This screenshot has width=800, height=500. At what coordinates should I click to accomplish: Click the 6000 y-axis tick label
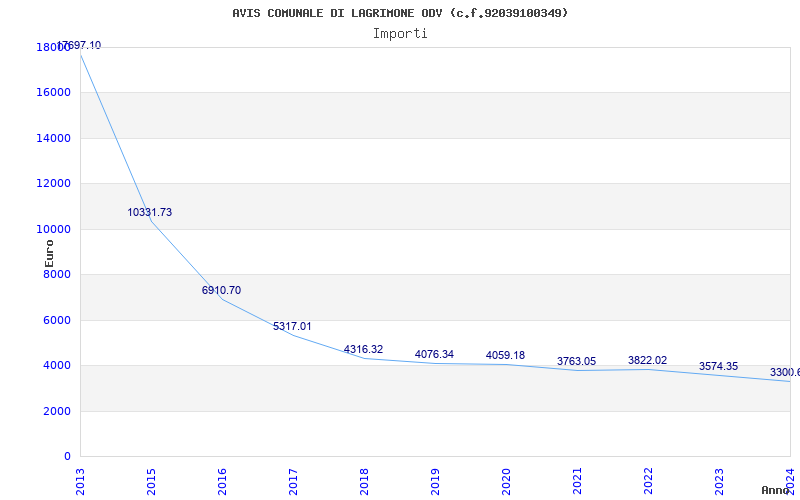point(57,320)
